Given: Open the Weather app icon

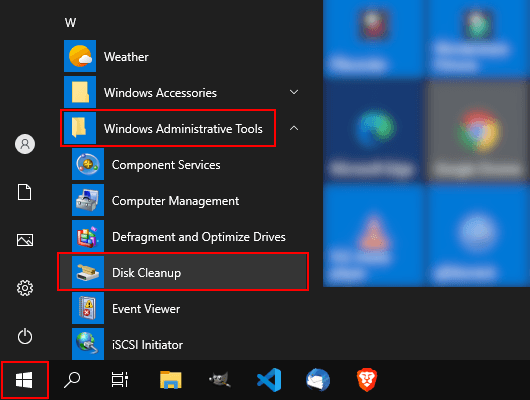Looking at the screenshot, I should point(80,56).
